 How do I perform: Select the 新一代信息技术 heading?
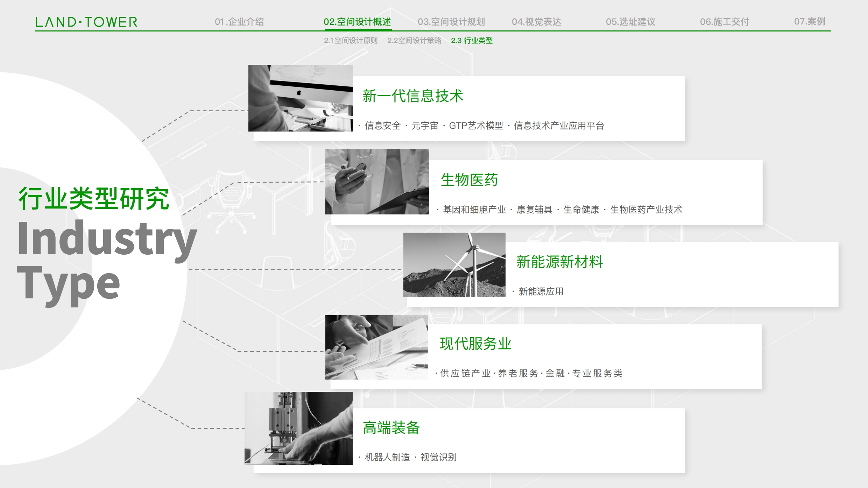pyautogui.click(x=413, y=96)
